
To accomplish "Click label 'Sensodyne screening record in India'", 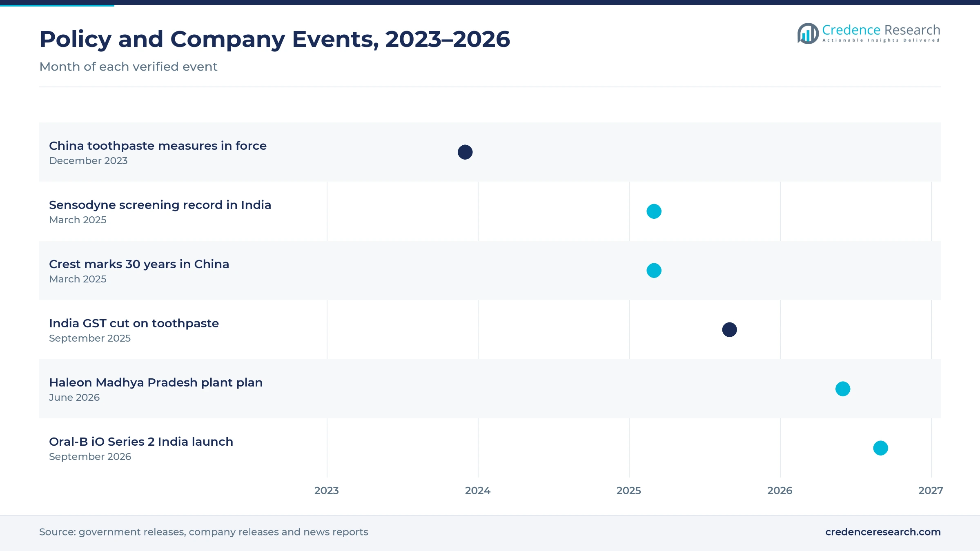I will (x=160, y=205).
